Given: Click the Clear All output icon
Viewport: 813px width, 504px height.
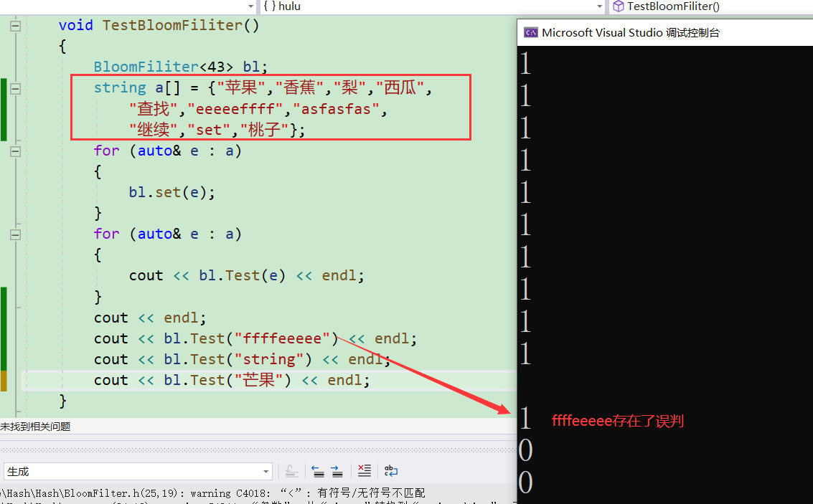Looking at the screenshot, I should [x=365, y=470].
